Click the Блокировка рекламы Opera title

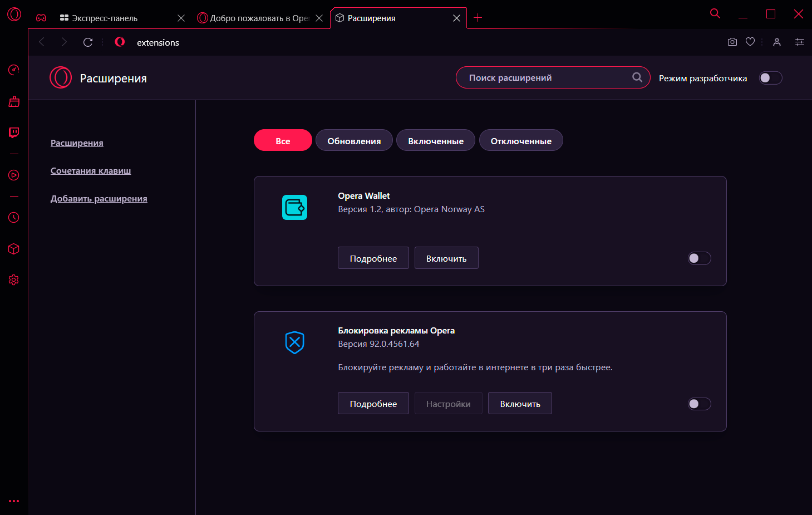pos(396,331)
